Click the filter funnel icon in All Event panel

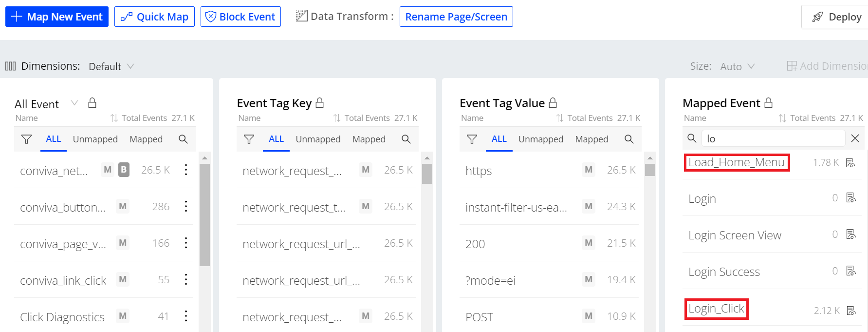pyautogui.click(x=27, y=139)
